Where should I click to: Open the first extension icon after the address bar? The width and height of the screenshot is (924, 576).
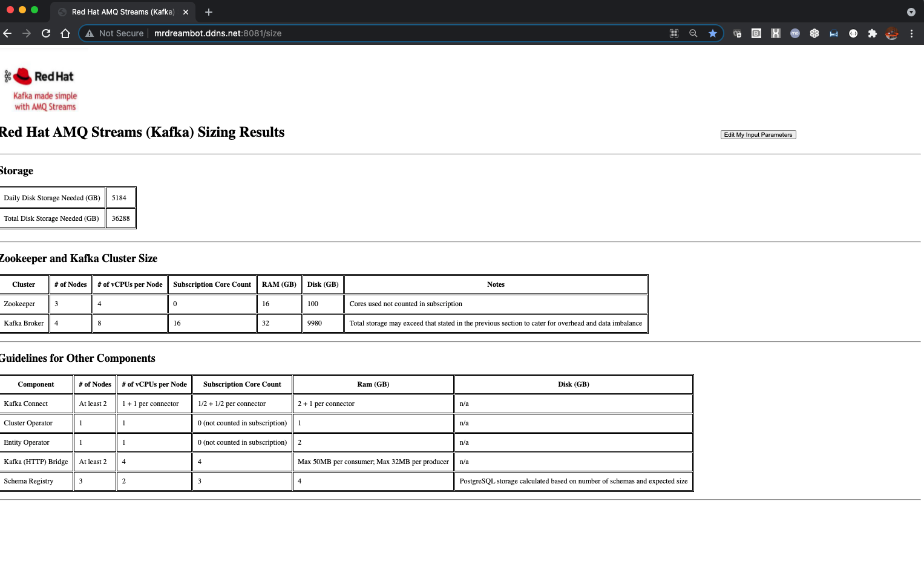click(737, 33)
